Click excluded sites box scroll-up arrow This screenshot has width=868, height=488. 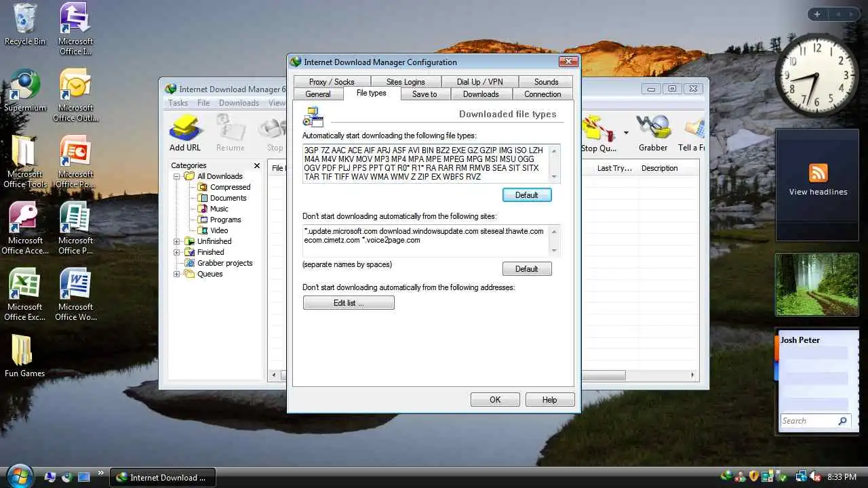pyautogui.click(x=555, y=230)
